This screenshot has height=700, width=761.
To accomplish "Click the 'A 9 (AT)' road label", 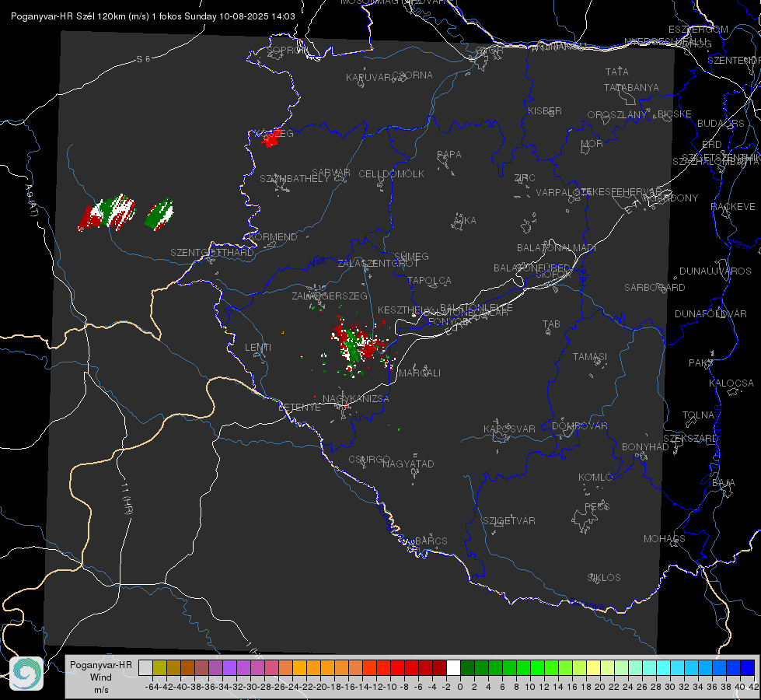I will coord(32,201).
